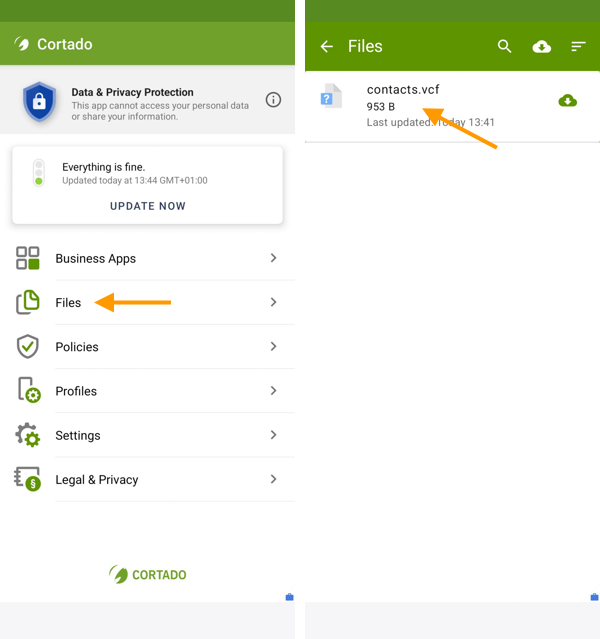The height and width of the screenshot is (639, 600).
Task: Click the Cortado leaf logo in the header
Action: pos(22,44)
